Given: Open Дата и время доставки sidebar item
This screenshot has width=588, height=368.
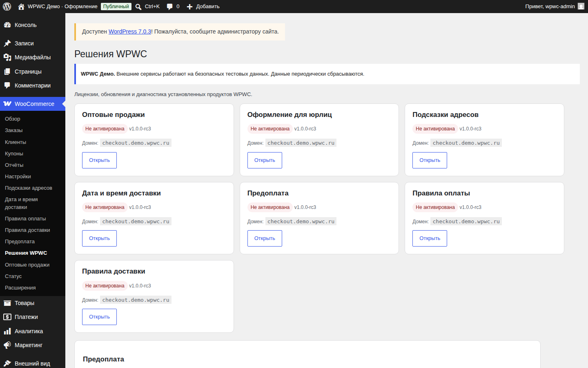Looking at the screenshot, I should [x=21, y=203].
